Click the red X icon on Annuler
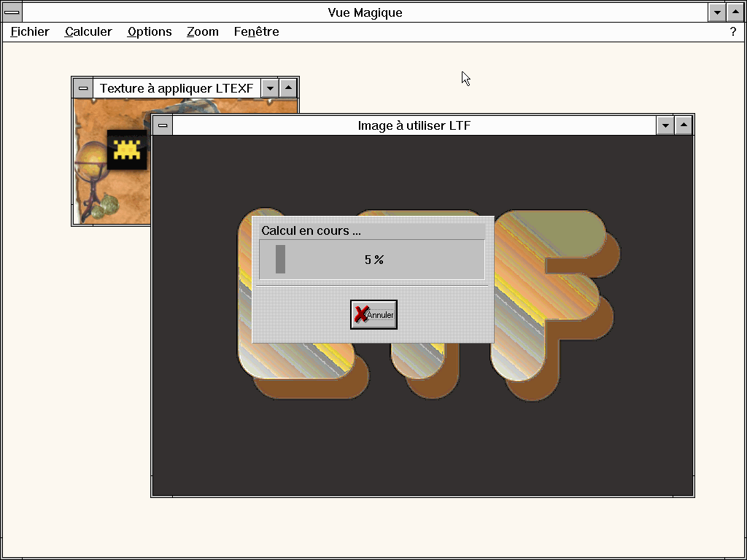 pyautogui.click(x=361, y=314)
